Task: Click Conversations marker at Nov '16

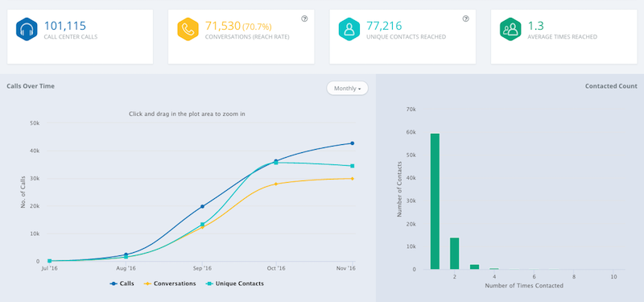Action: click(x=352, y=178)
